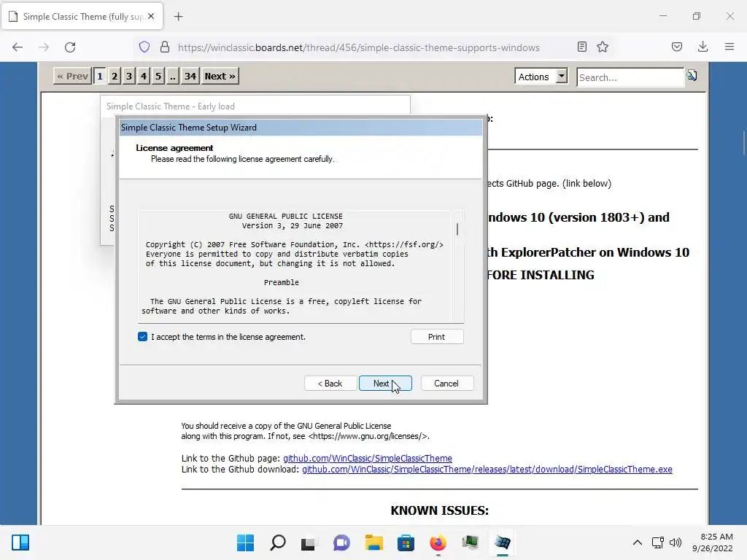Open network status tray icon
This screenshot has width=747, height=560.
(658, 542)
